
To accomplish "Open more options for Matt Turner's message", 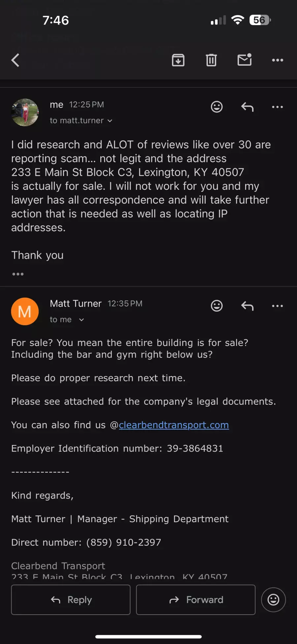I will point(278,306).
